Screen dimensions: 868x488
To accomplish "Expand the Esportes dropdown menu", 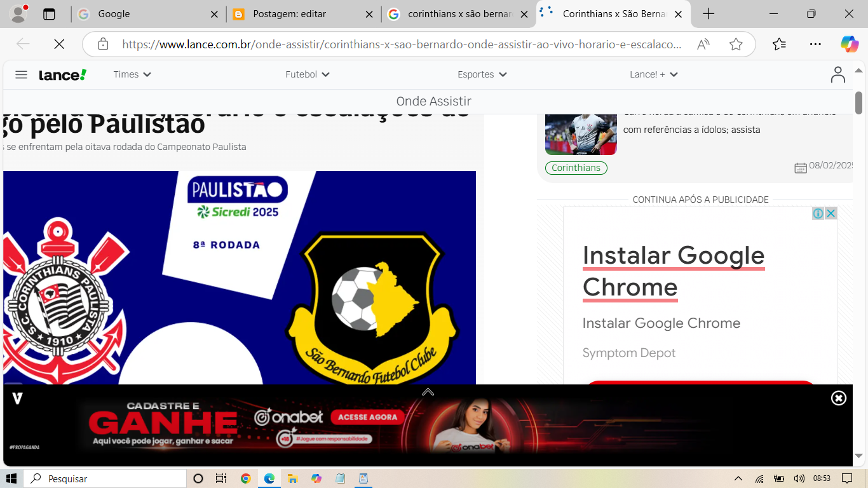I will click(482, 74).
